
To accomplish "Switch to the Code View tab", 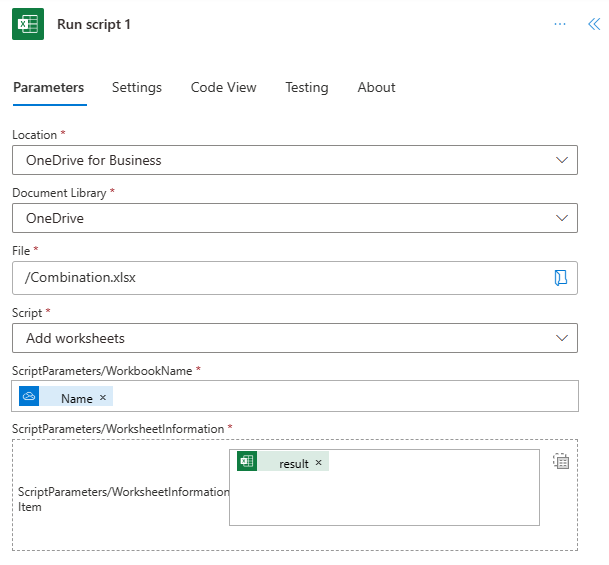I will 223,88.
